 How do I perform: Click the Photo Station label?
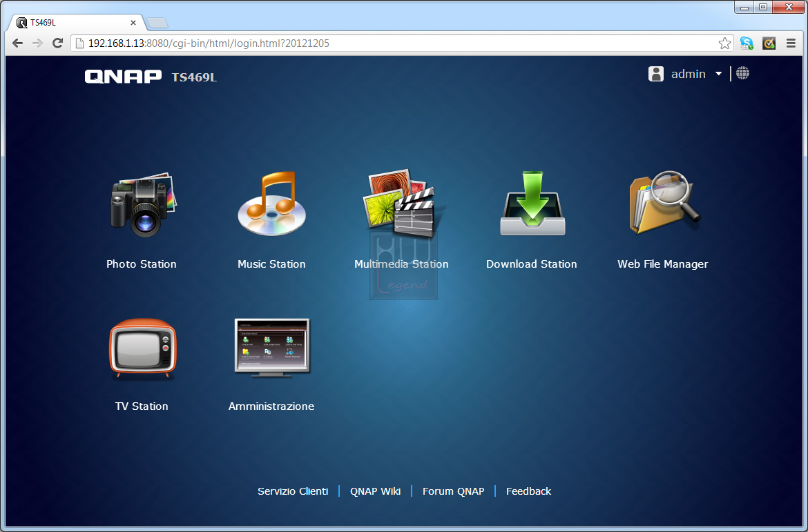141,264
